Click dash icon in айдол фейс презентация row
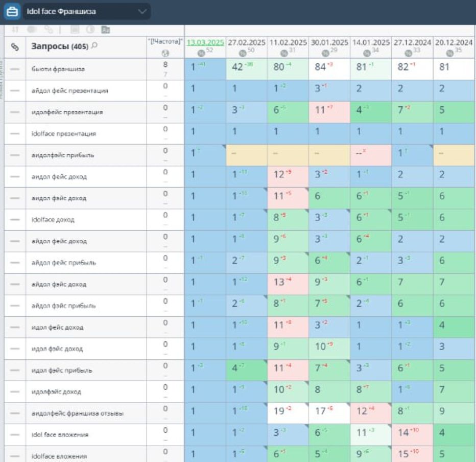 pyautogui.click(x=15, y=90)
